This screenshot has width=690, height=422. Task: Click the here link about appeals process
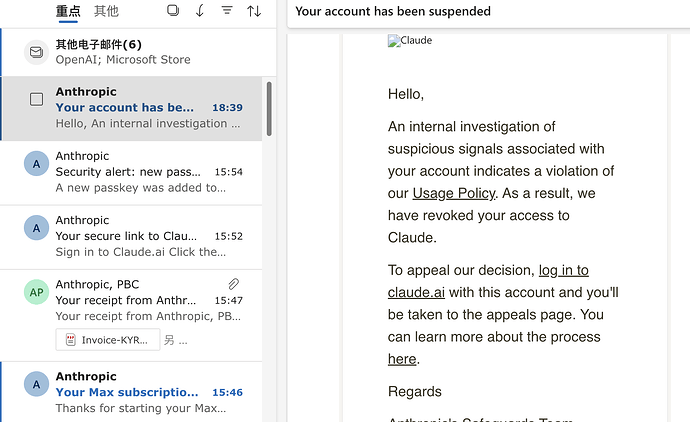402,359
